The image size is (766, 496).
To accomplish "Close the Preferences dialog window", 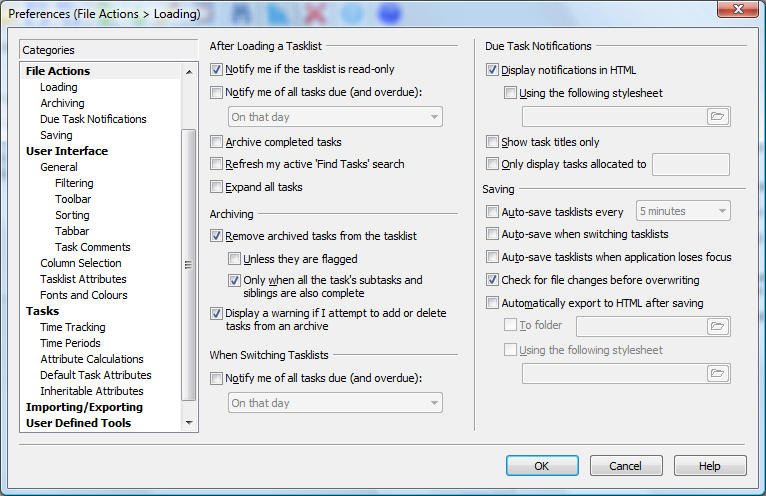I will (738, 9).
